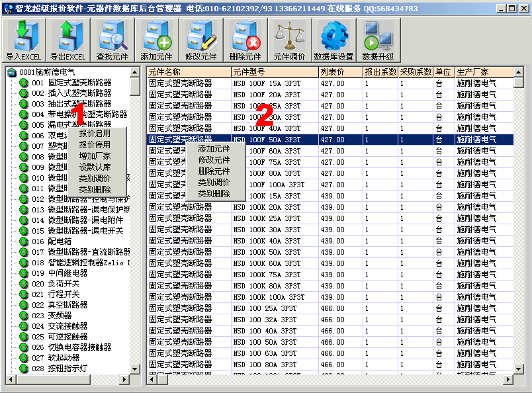Collapse the 0001施耐德电气 root tree node
532x393 pixels.
pos(11,72)
